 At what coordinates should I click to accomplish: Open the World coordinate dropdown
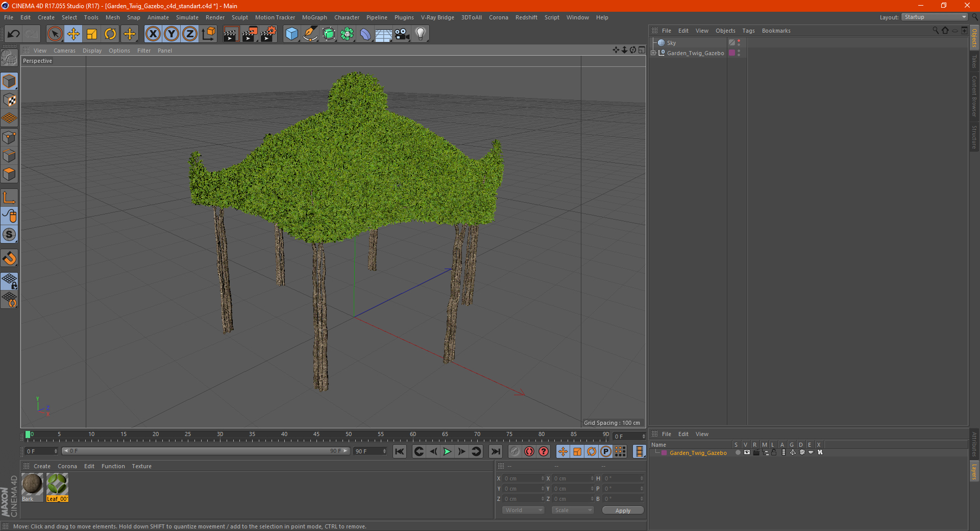click(x=523, y=510)
